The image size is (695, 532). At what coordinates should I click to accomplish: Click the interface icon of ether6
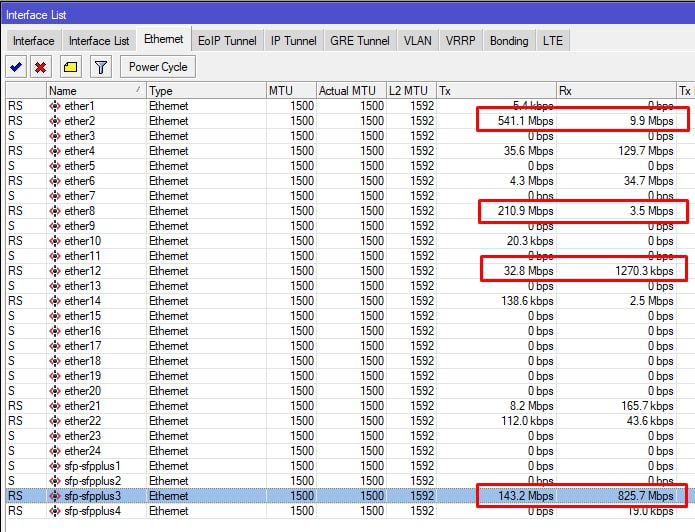coord(55,181)
